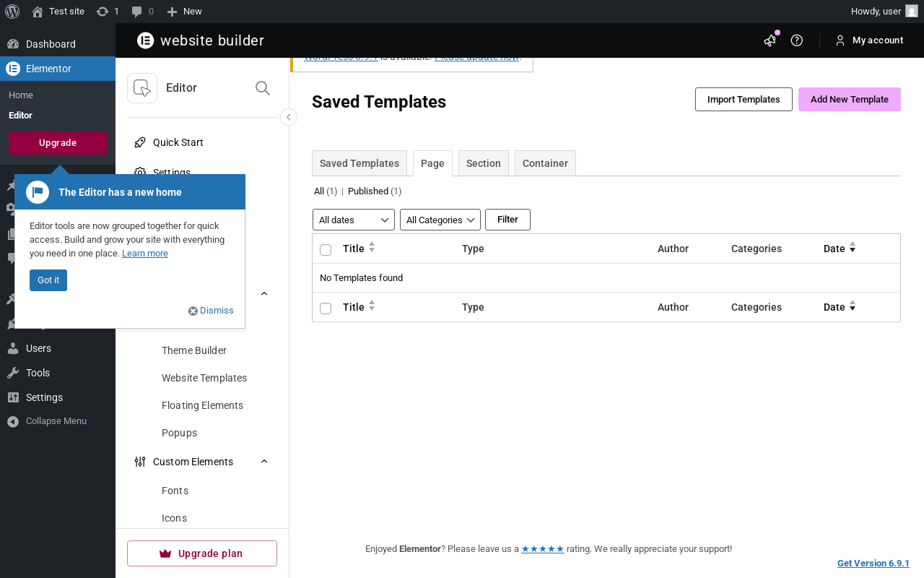Open the All dates dropdown
The width and height of the screenshot is (924, 578).
point(354,220)
